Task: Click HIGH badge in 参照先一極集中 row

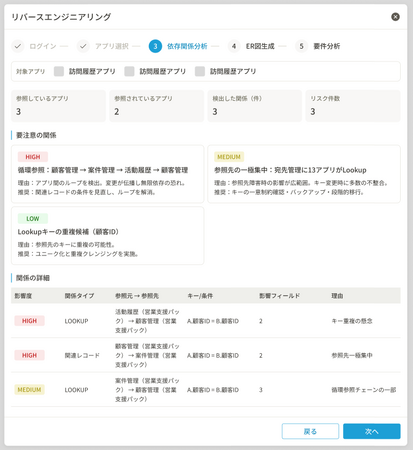Action: 29,355
